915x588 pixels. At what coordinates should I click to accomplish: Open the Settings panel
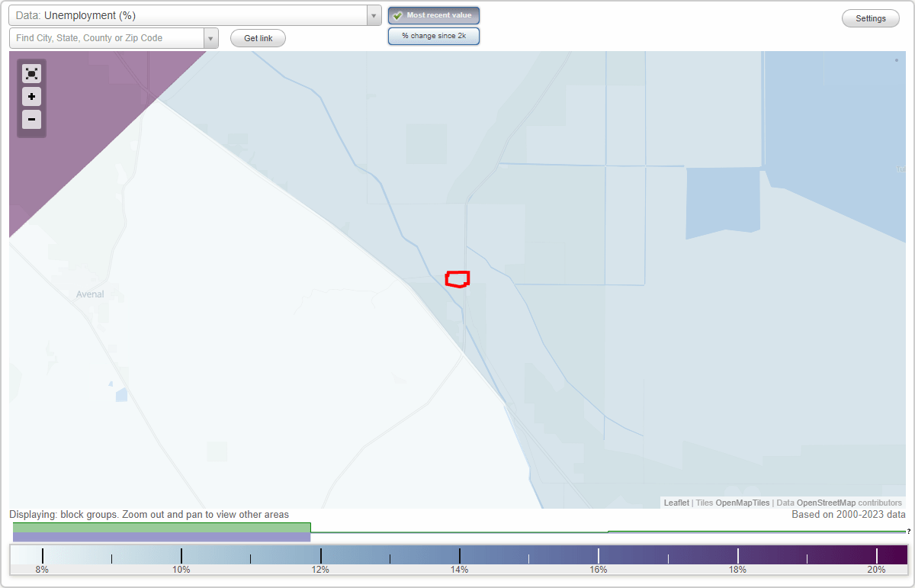coord(870,18)
